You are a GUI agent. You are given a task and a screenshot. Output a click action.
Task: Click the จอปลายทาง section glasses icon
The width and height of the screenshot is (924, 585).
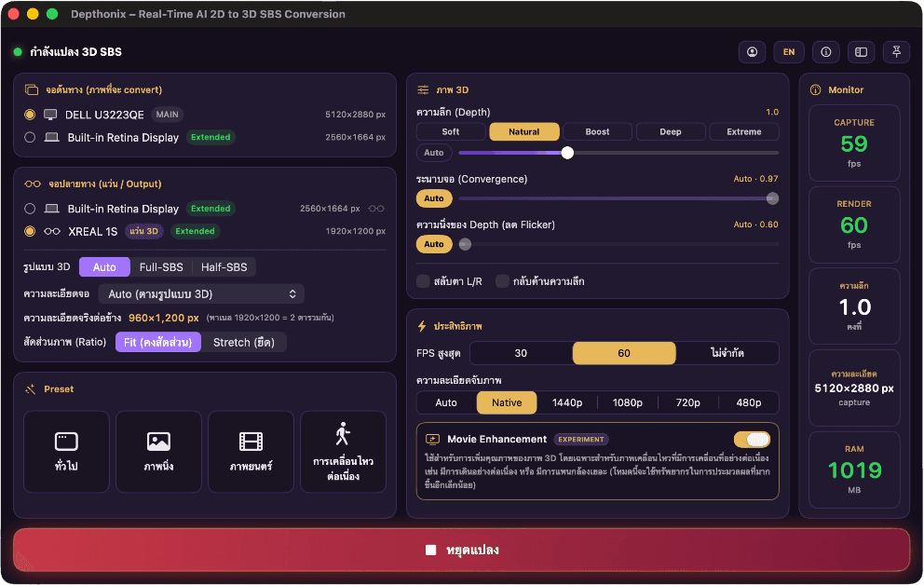[x=33, y=184]
